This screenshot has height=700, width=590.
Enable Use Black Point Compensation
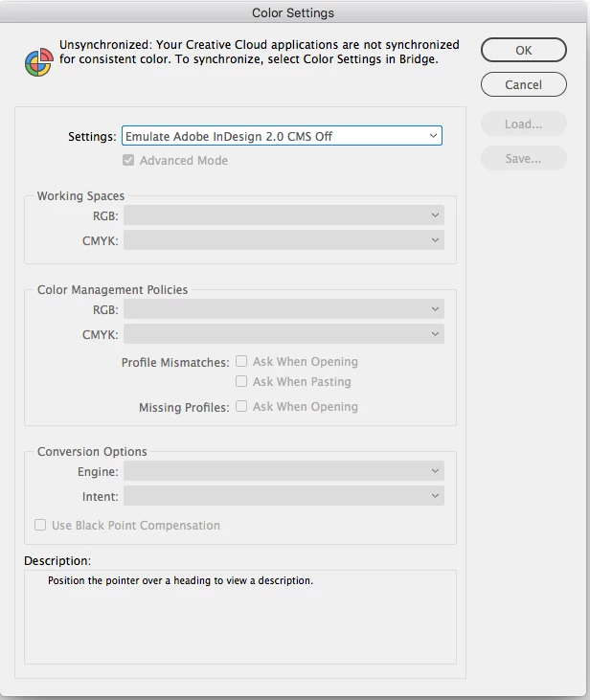pos(40,525)
